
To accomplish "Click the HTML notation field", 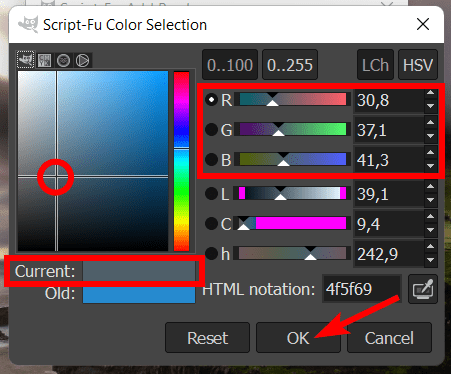I will (x=361, y=289).
